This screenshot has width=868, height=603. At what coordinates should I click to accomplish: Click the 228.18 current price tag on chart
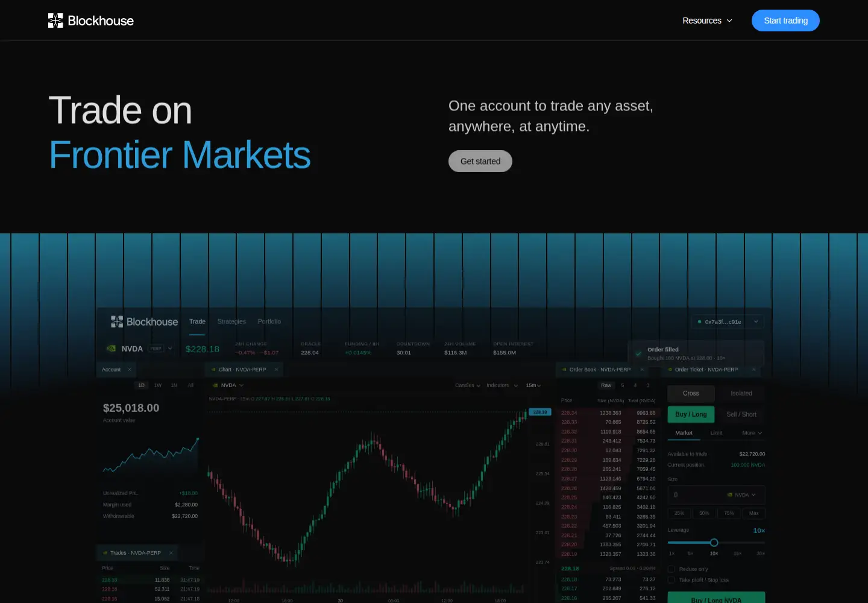[x=540, y=412]
